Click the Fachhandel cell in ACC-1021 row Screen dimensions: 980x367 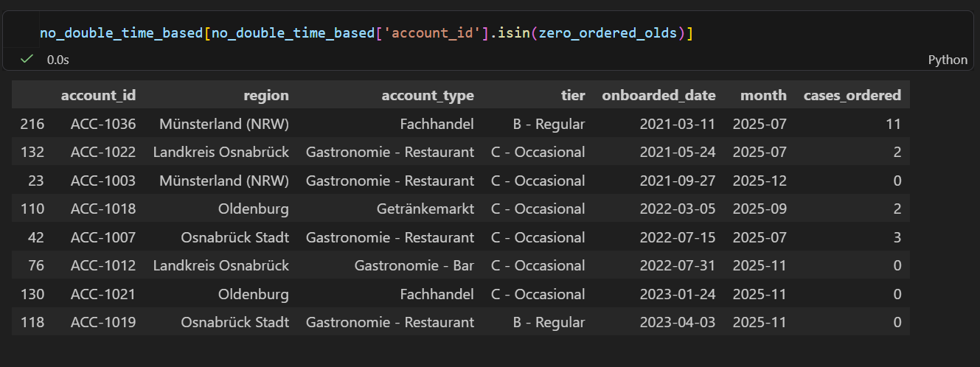click(x=437, y=294)
